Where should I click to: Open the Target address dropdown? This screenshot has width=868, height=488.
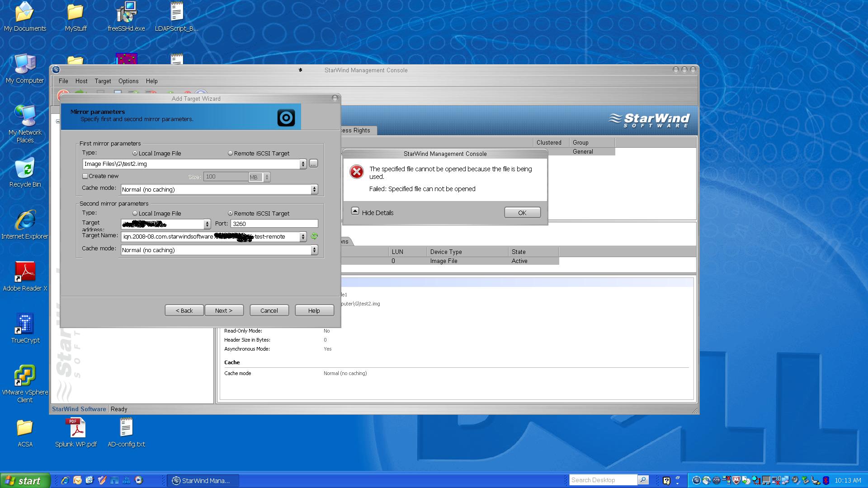coord(207,224)
